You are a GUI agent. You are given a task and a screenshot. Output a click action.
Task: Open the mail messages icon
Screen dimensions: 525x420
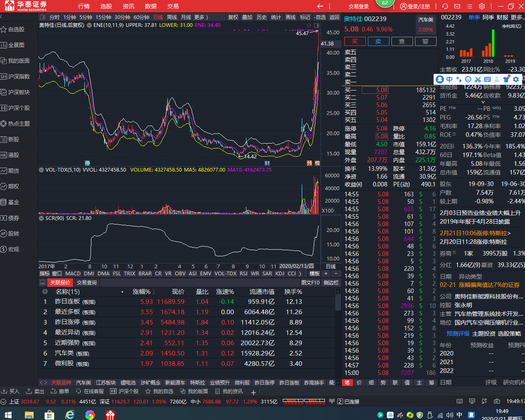pyautogui.click(x=457, y=6)
